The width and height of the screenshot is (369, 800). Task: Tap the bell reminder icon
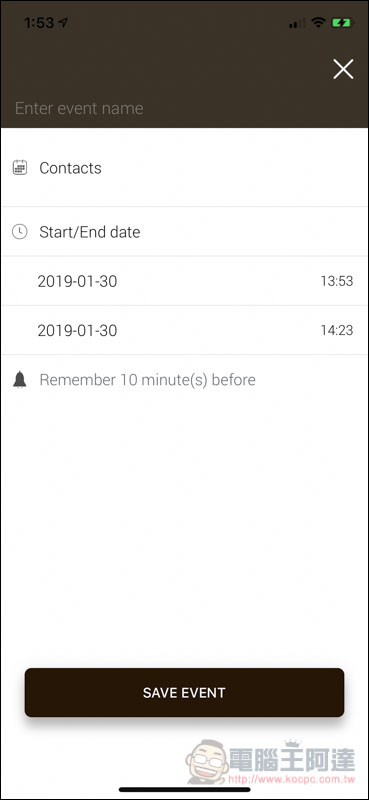pyautogui.click(x=20, y=380)
